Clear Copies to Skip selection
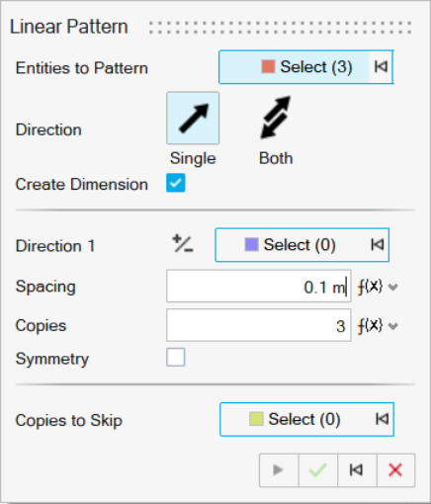The height and width of the screenshot is (504, 431). (x=382, y=419)
